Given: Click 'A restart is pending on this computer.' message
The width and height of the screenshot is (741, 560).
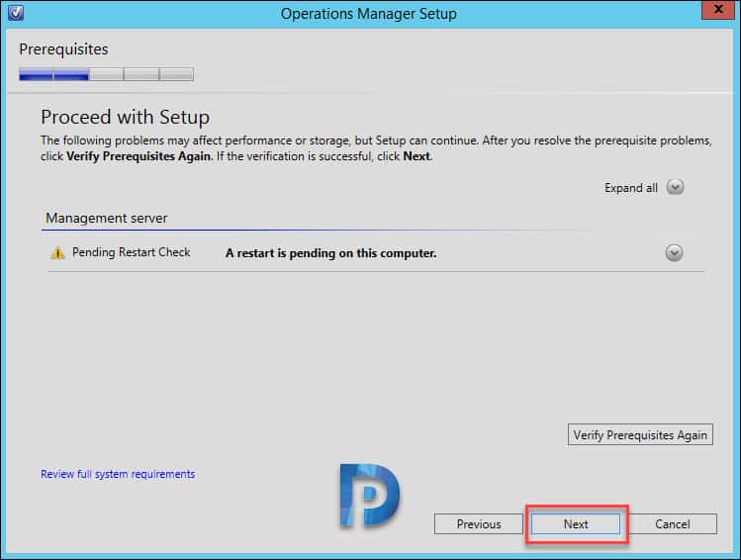Looking at the screenshot, I should (x=330, y=253).
